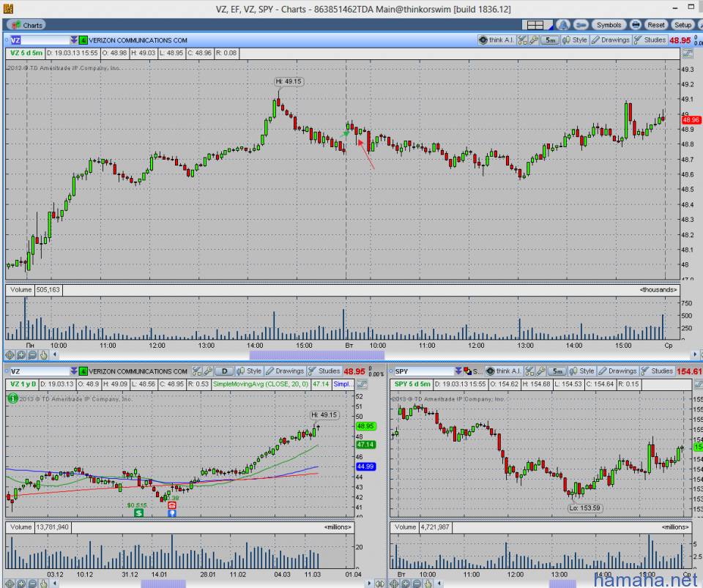Click zoom out icon below top chart
703x588 pixels.
click(32, 355)
